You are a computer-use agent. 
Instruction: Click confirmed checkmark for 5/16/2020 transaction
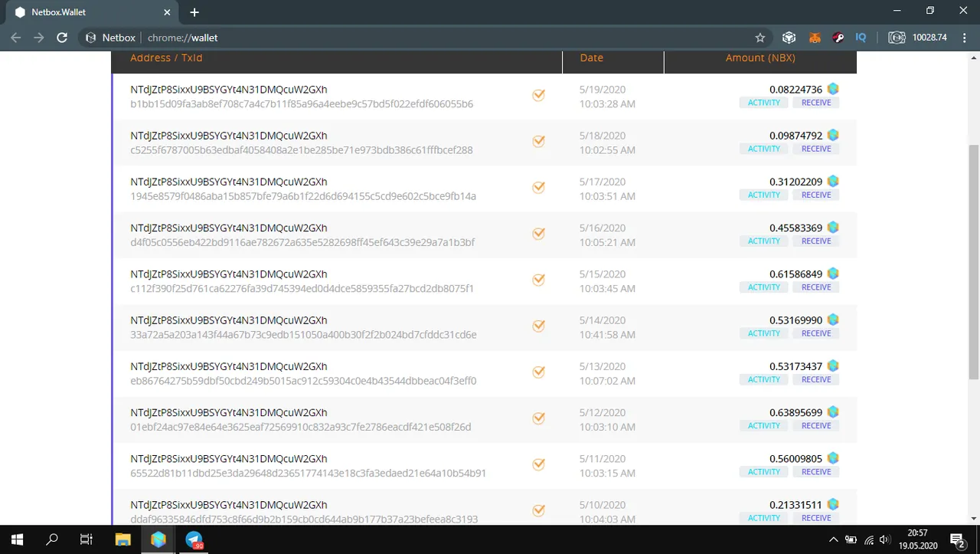pyautogui.click(x=538, y=234)
